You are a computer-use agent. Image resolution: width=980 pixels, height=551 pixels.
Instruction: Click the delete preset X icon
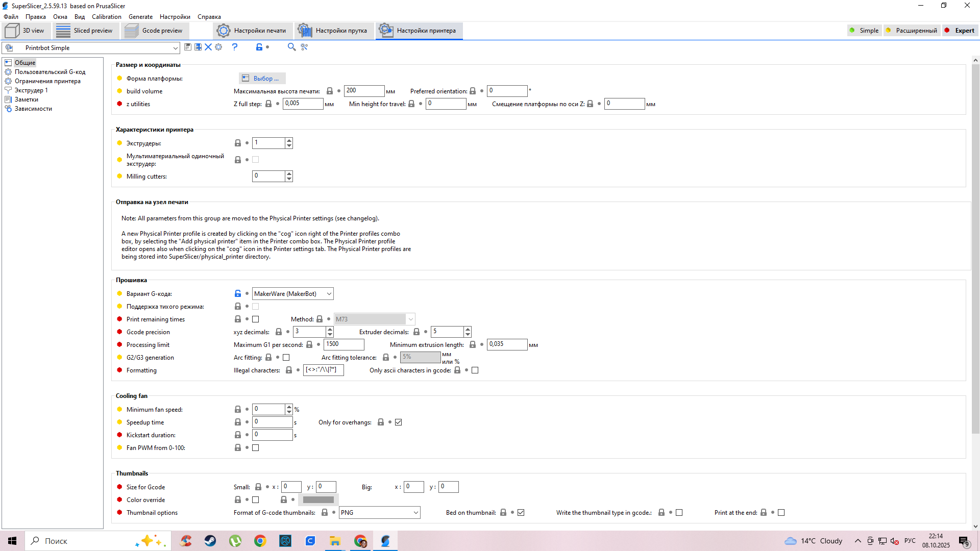pos(208,47)
